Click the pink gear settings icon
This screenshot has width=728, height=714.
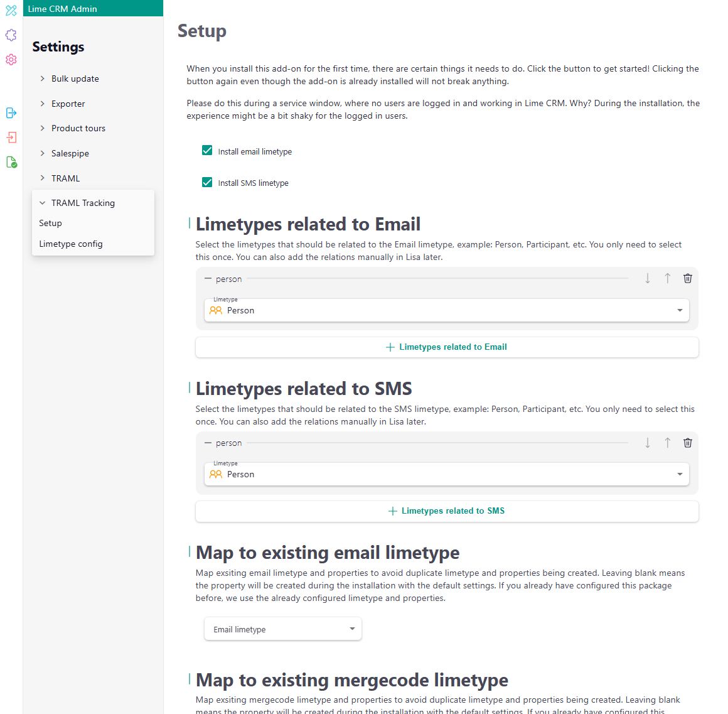pyautogui.click(x=11, y=60)
